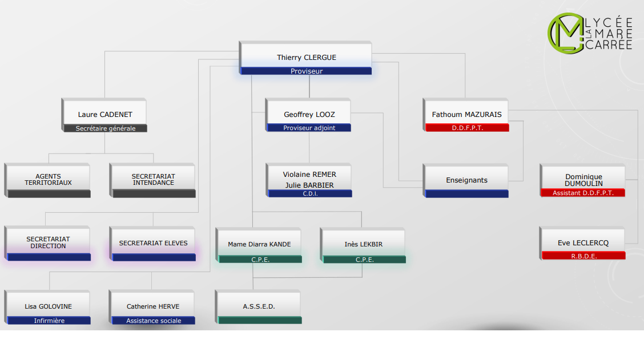
Task: Select Mame Diarra KANDE C.P.E. box
Action: [260, 244]
